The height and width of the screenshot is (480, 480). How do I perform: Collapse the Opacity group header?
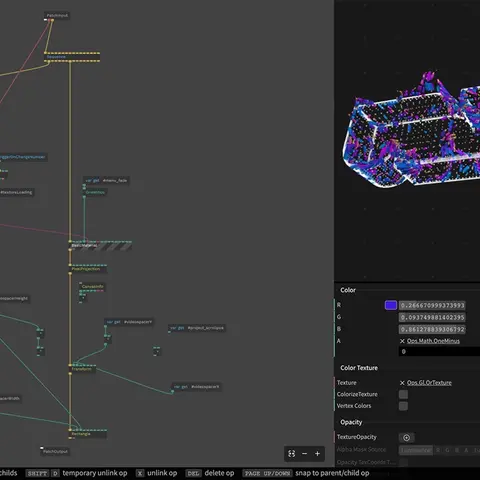pyautogui.click(x=351, y=422)
